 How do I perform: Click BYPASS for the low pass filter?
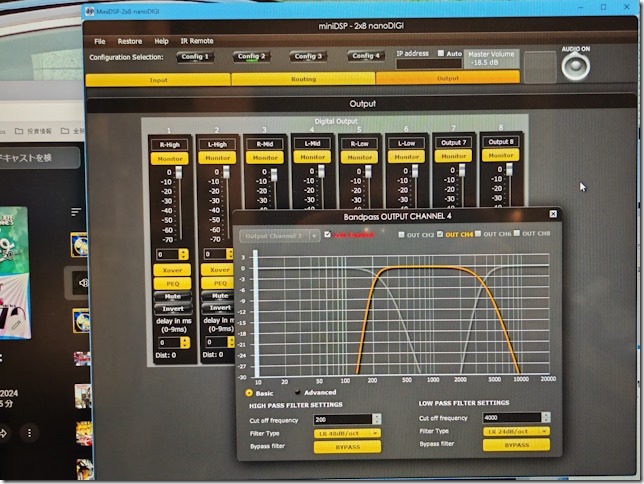click(x=516, y=445)
